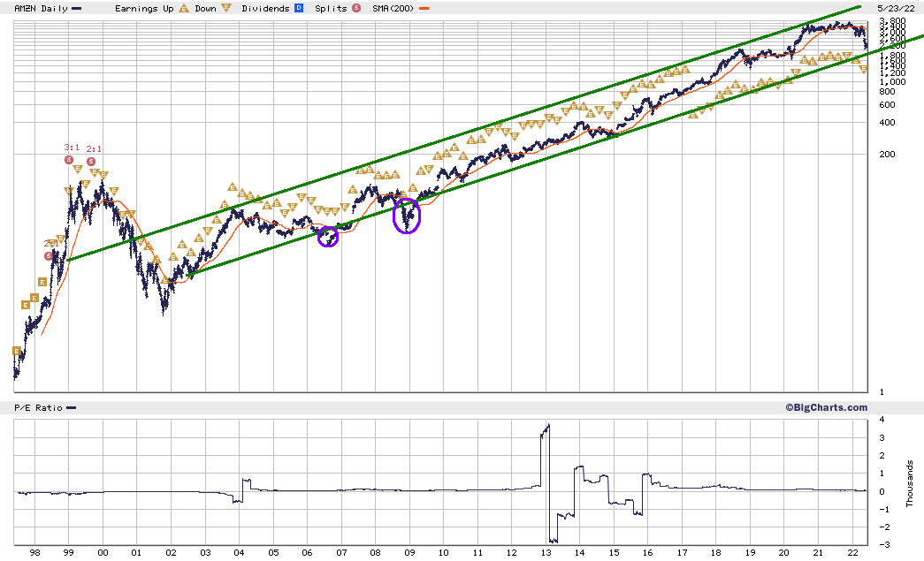Click the 13 year label on time axis

pos(546,553)
